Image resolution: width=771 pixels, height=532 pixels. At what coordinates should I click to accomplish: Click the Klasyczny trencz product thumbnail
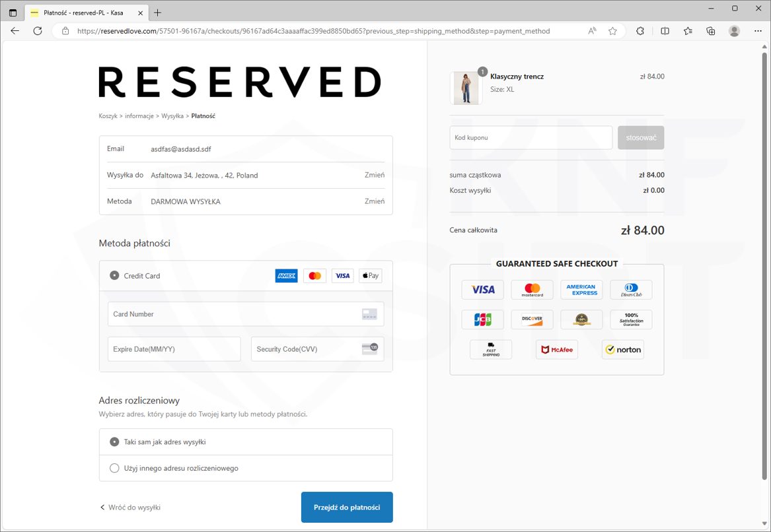click(x=466, y=88)
